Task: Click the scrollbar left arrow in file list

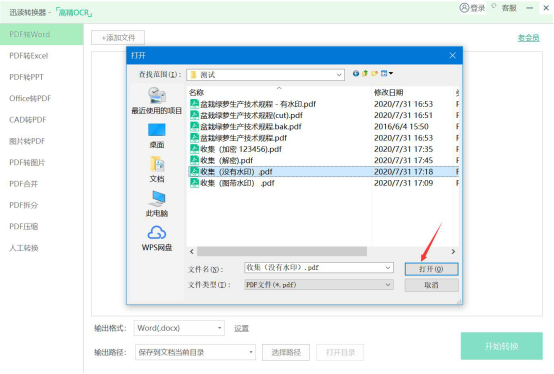Action: 192,251
